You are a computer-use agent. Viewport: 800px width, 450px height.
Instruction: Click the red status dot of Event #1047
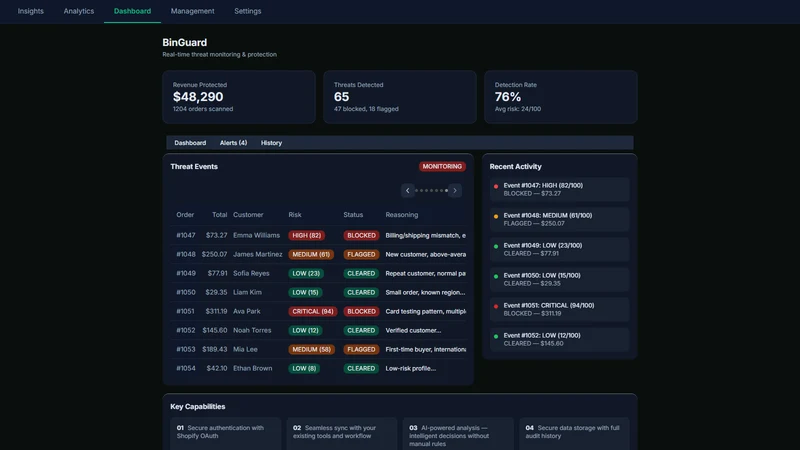click(496, 186)
